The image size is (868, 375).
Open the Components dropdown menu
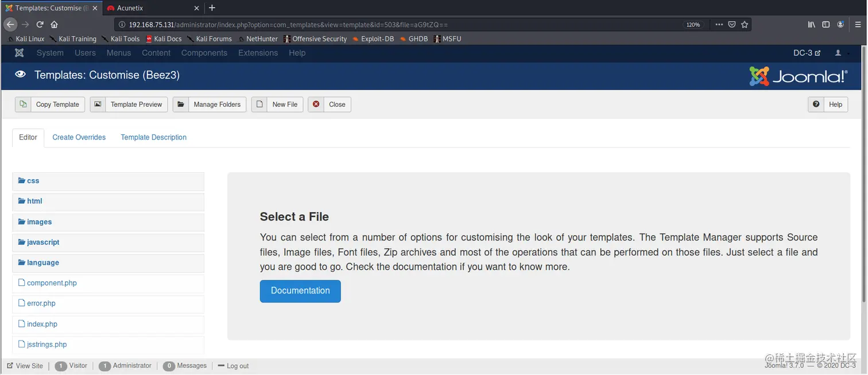(x=204, y=53)
